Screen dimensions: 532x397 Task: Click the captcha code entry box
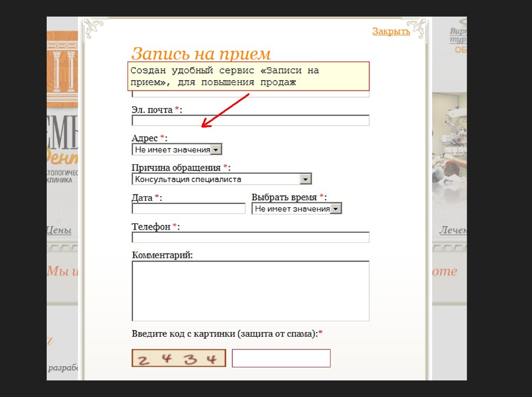click(x=281, y=357)
